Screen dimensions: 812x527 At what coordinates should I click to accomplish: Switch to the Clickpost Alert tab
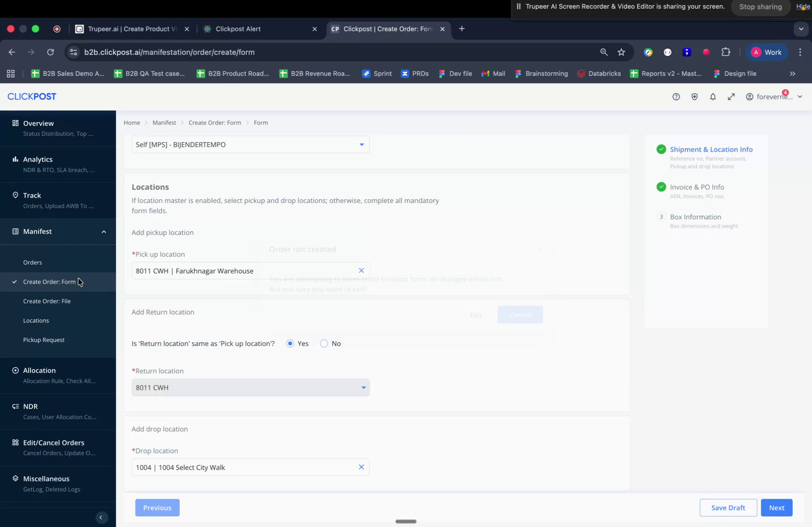(239, 29)
